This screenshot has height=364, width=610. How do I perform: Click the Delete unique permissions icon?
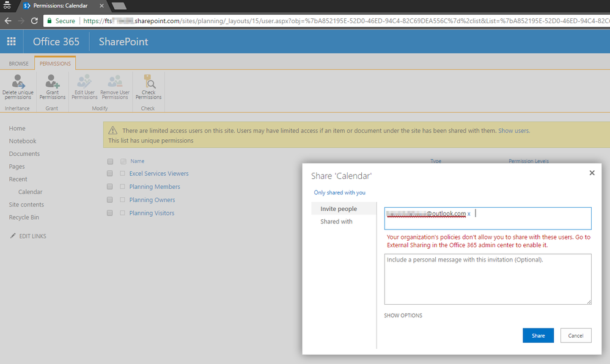coord(18,81)
